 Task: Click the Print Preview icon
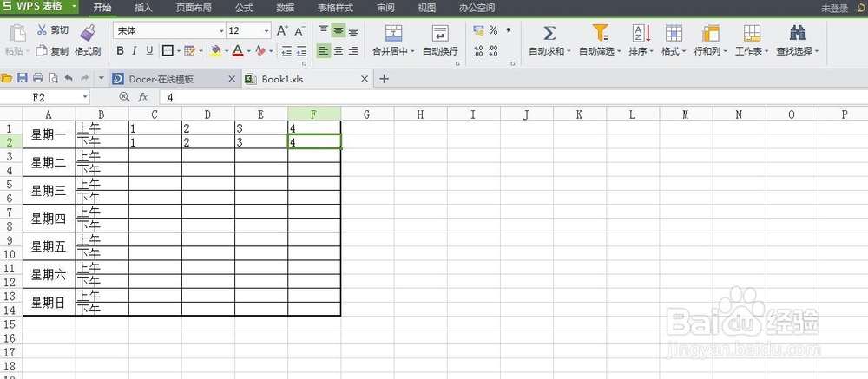(x=53, y=79)
